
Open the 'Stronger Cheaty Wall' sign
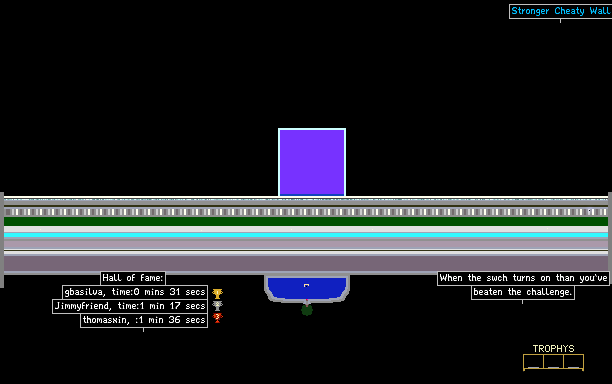coord(560,11)
